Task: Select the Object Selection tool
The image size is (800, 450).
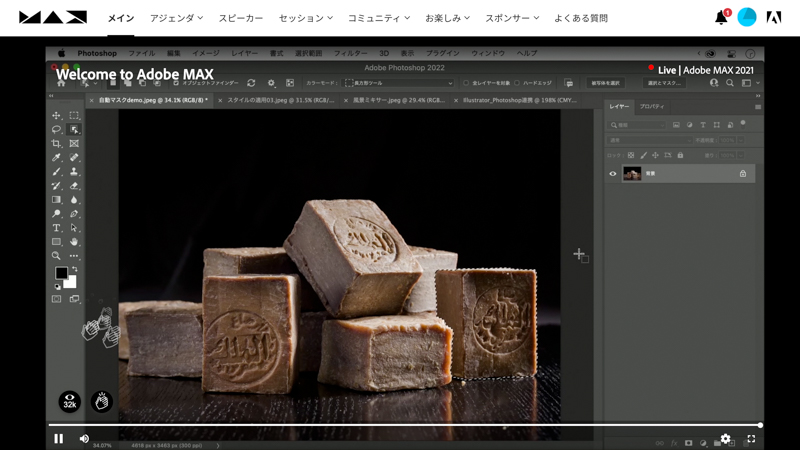Action: 74,130
